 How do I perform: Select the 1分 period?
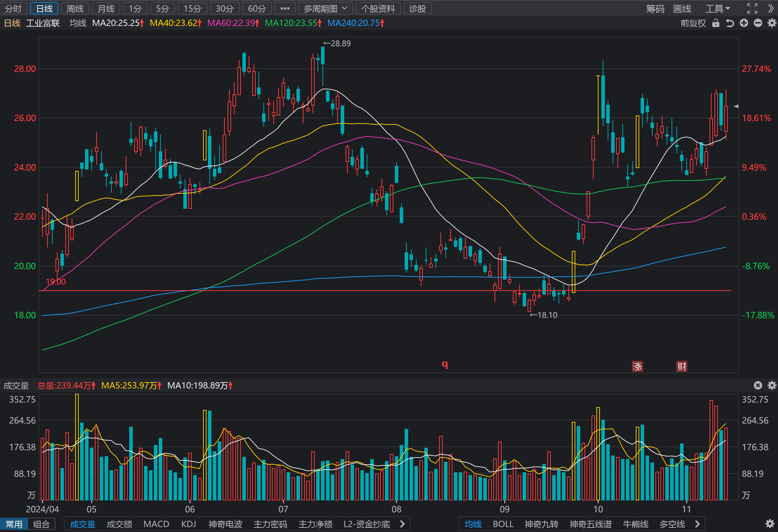[x=135, y=8]
